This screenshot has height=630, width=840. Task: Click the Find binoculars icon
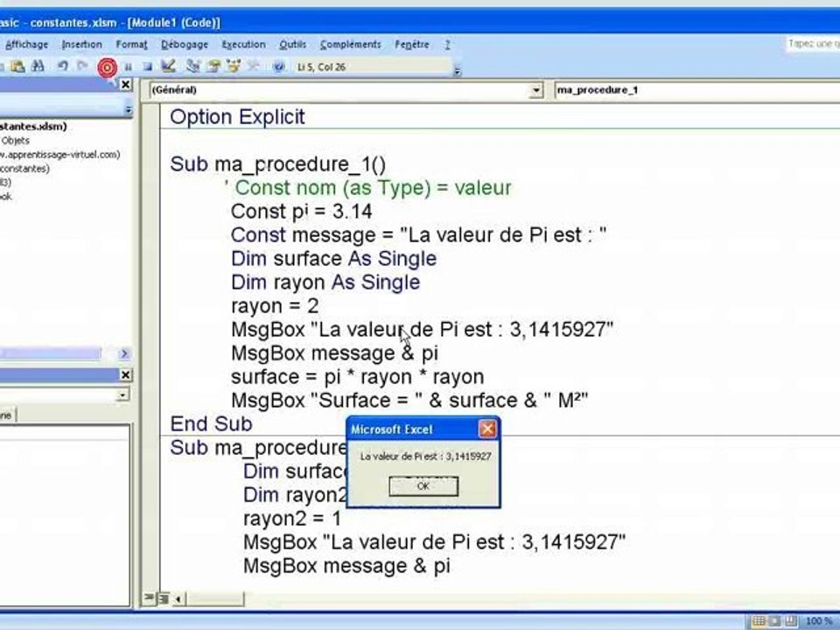38,66
